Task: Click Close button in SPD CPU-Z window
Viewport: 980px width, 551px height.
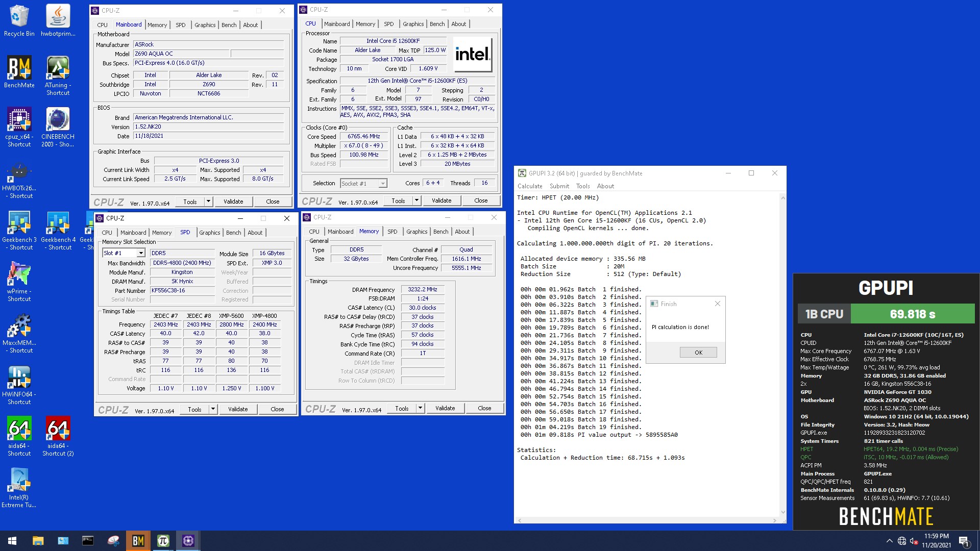Action: 277,409
